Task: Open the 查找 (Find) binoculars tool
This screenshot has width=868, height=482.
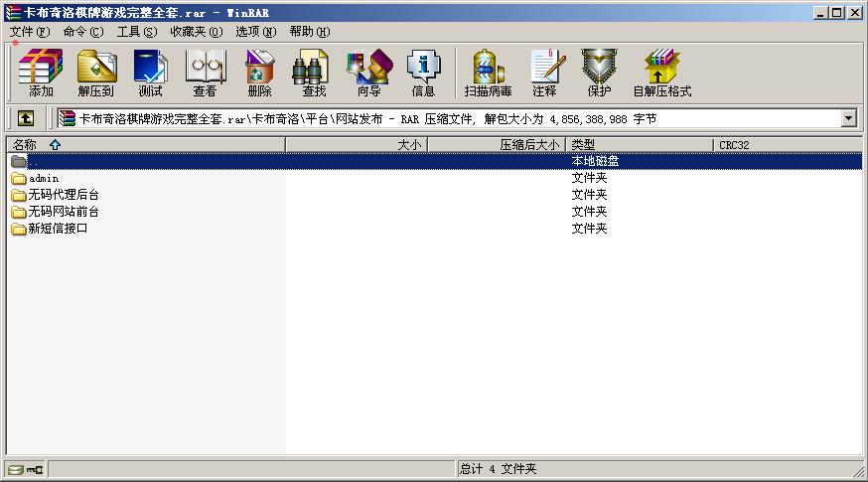Action: click(314, 74)
